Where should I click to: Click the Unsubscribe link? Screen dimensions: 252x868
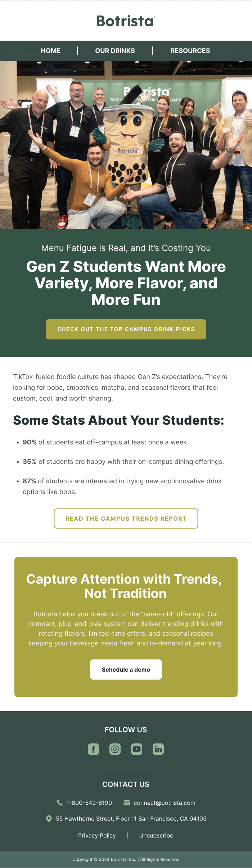[x=156, y=835]
